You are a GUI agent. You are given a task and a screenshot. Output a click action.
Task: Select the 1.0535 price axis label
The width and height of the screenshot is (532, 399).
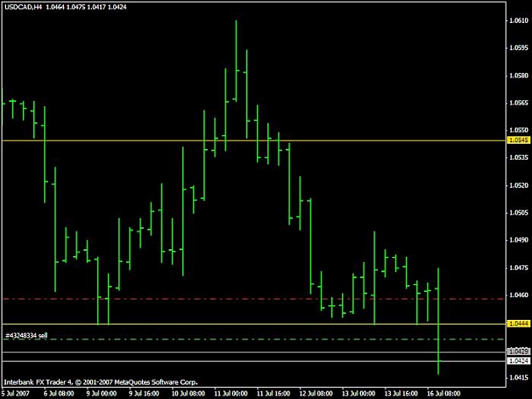(518, 157)
